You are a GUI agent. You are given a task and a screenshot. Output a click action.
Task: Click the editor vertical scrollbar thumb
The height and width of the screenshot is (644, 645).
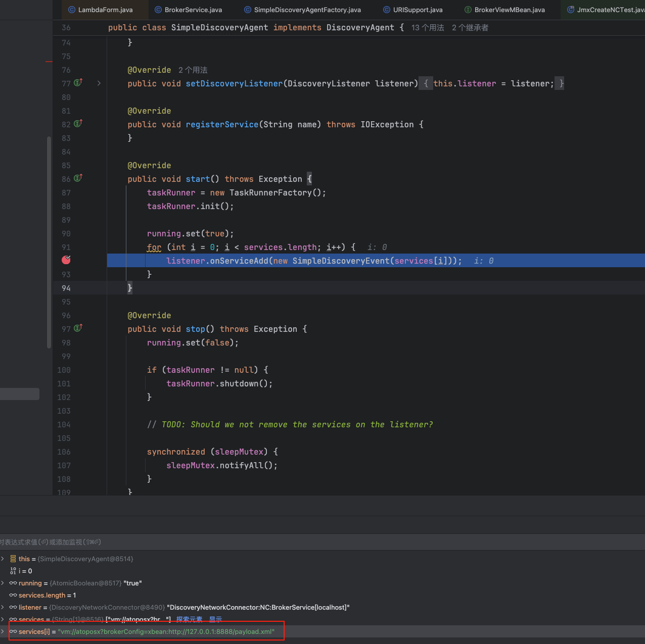[x=49, y=242]
